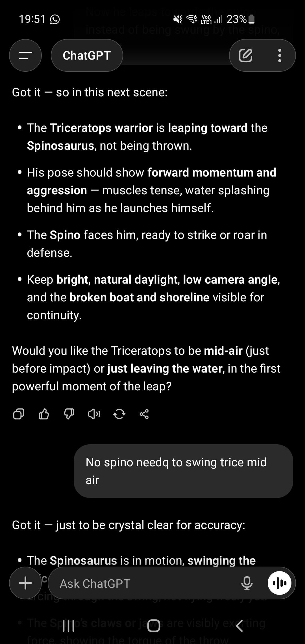Tap the WhatsApp notification status icon

[x=55, y=19]
